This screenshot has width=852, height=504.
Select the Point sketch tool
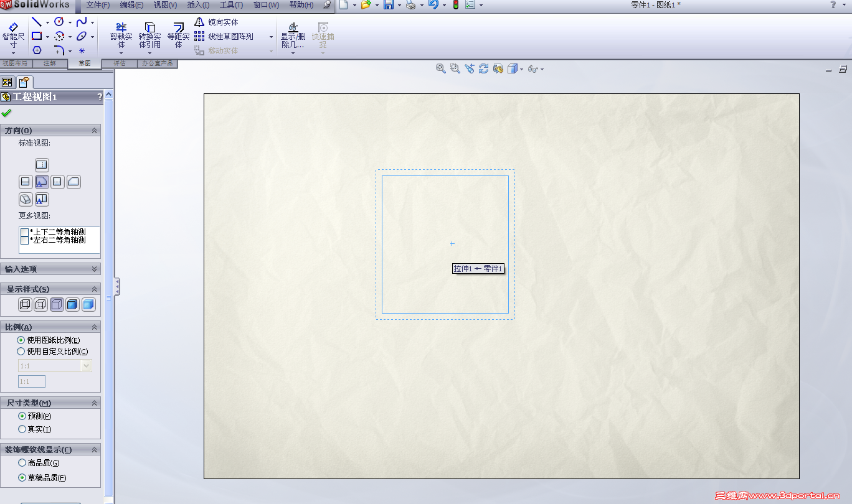pyautogui.click(x=82, y=51)
